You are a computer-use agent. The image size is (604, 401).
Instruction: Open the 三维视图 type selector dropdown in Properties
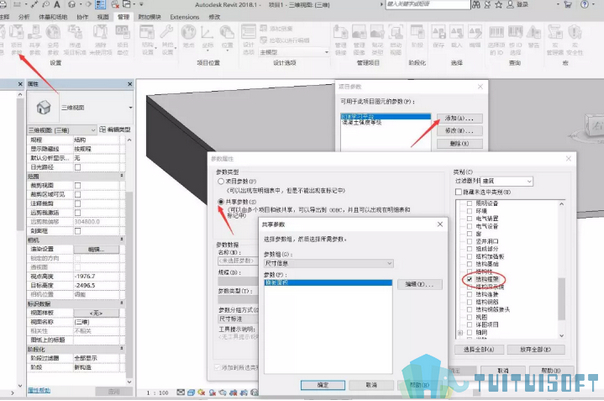point(81,107)
